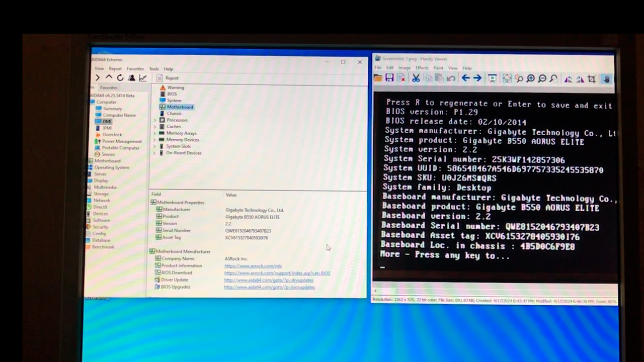
Task: Open the Image menu in Handy Viewer
Action: (x=405, y=68)
